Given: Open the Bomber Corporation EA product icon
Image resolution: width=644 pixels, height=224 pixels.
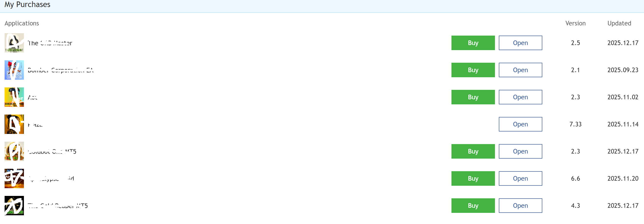Looking at the screenshot, I should coord(14,70).
